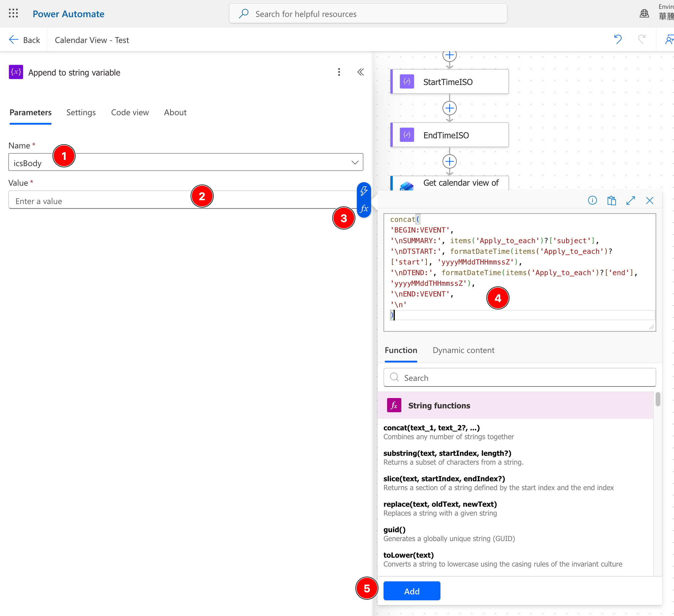Click the Outlook icon on the calendar view step

[x=407, y=186]
